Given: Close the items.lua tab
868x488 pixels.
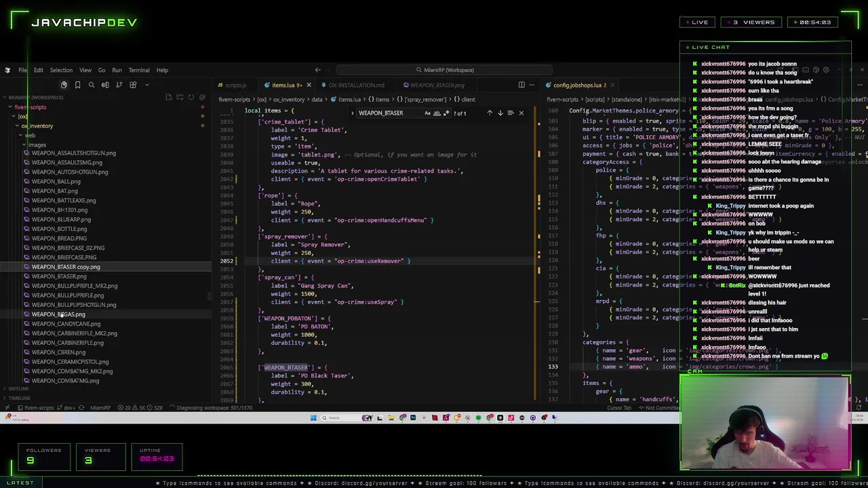Looking at the screenshot, I should (x=309, y=85).
